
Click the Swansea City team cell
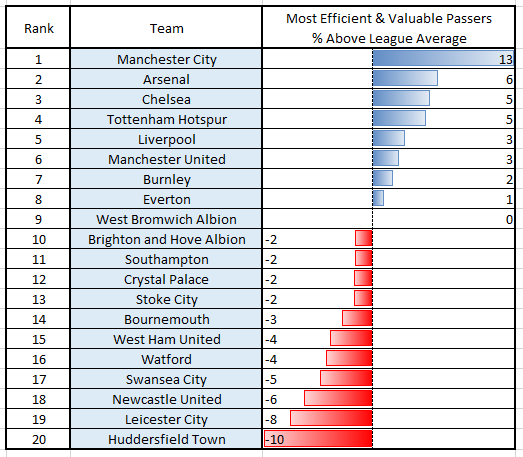(x=166, y=379)
